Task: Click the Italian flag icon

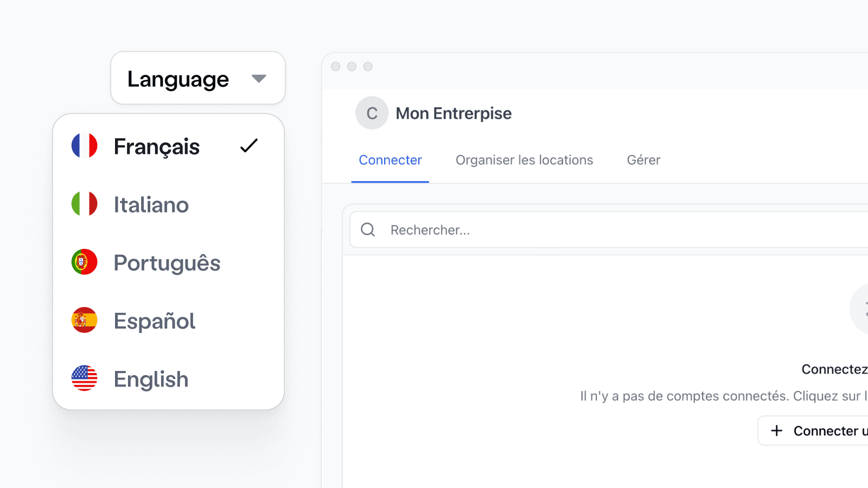Action: coord(85,204)
